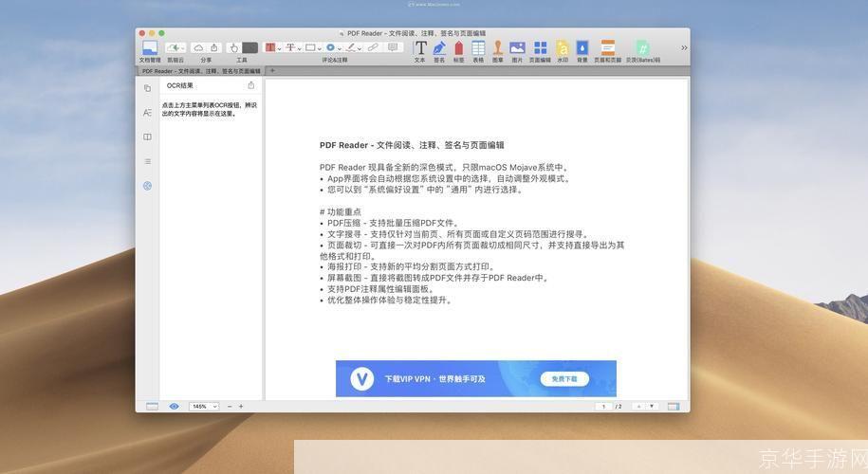Select the hand scroll tool
The height and width of the screenshot is (474, 868).
click(234, 47)
